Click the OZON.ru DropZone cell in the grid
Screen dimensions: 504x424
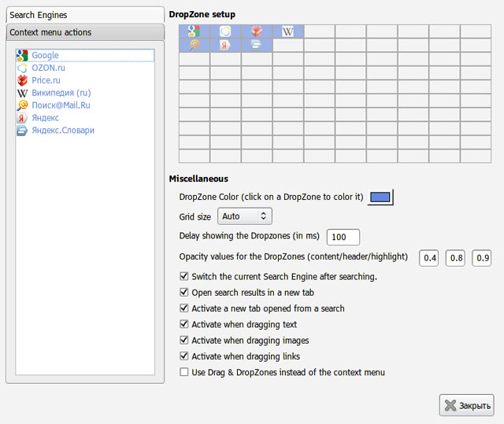225,31
